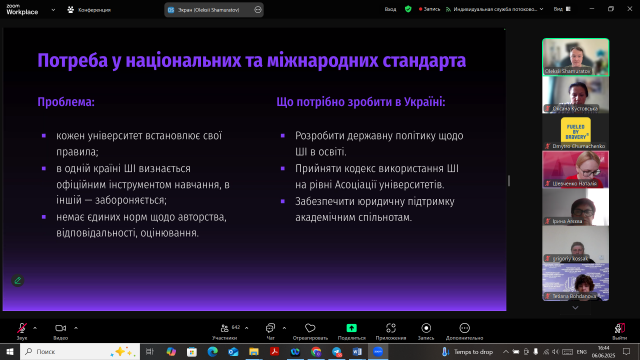Click the system tray microphone icon
Image resolution: width=640 pixels, height=360 pixels.
click(536, 351)
